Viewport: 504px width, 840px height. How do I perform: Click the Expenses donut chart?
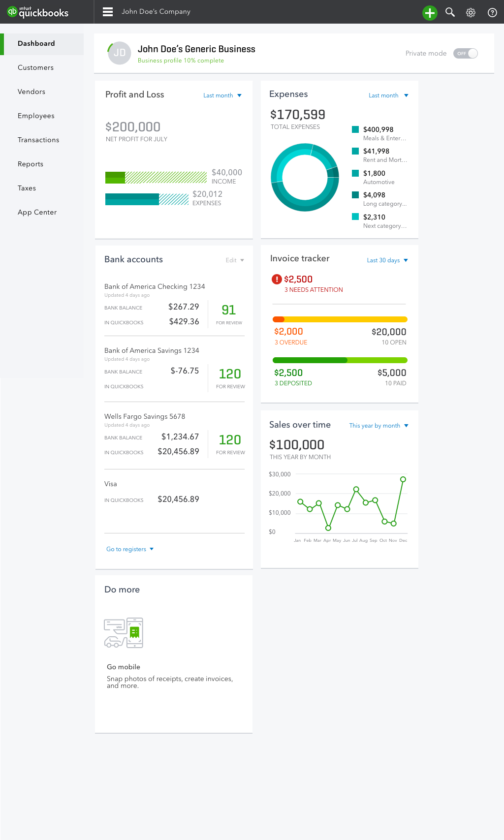305,177
